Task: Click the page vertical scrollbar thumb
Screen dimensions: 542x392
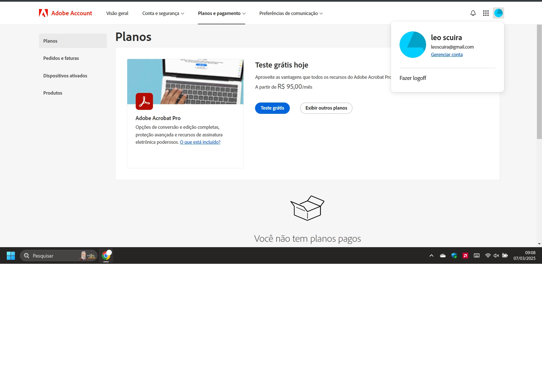Action: tap(539, 82)
